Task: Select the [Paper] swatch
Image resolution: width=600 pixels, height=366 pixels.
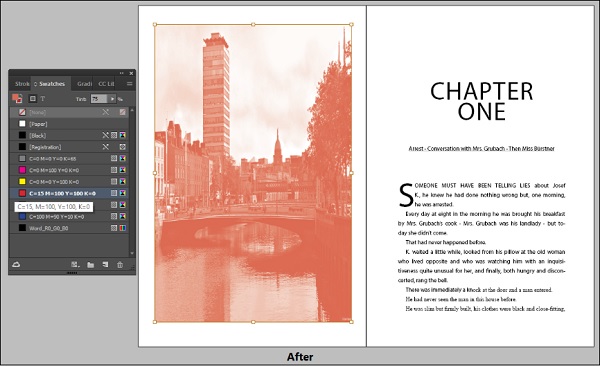Action: click(69, 124)
